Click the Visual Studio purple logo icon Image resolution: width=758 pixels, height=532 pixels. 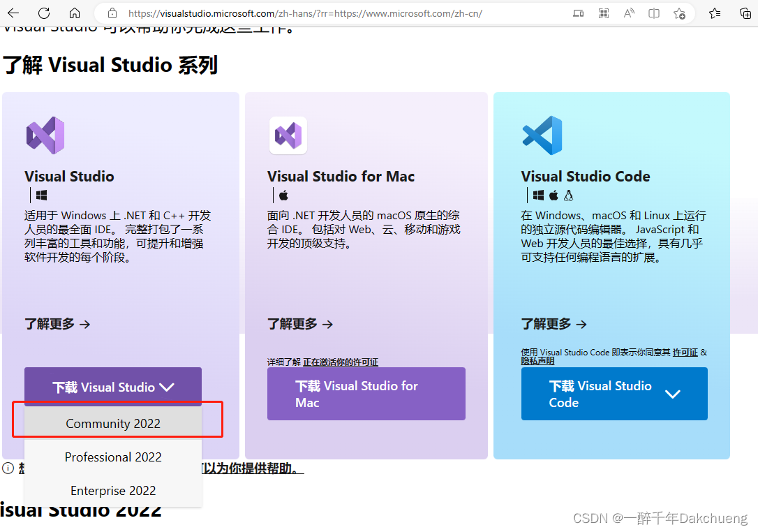(x=45, y=134)
